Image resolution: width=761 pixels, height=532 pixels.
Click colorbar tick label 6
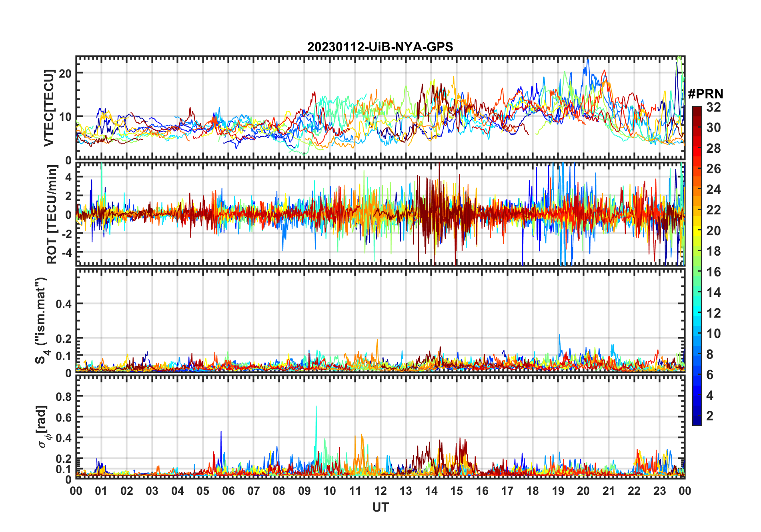[x=710, y=375]
